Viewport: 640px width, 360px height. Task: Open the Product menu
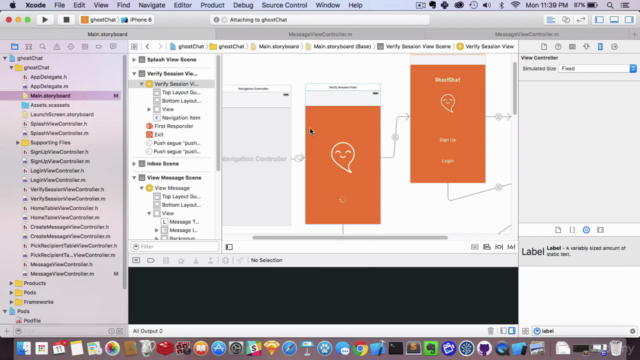pyautogui.click(x=212, y=5)
